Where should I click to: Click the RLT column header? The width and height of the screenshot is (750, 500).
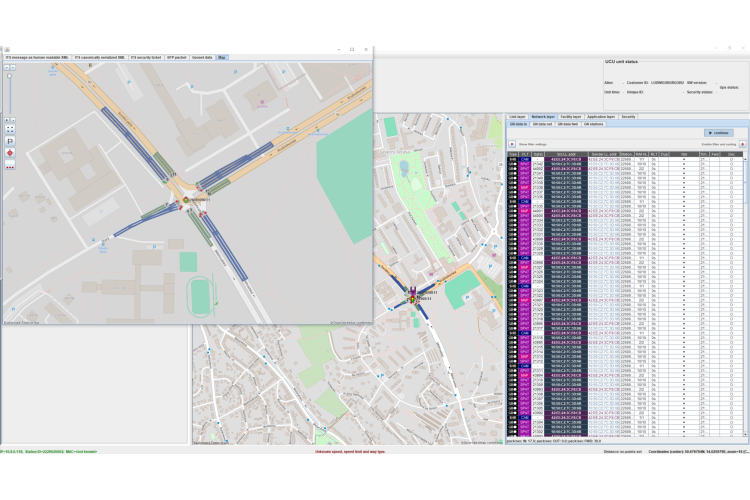coord(654,155)
